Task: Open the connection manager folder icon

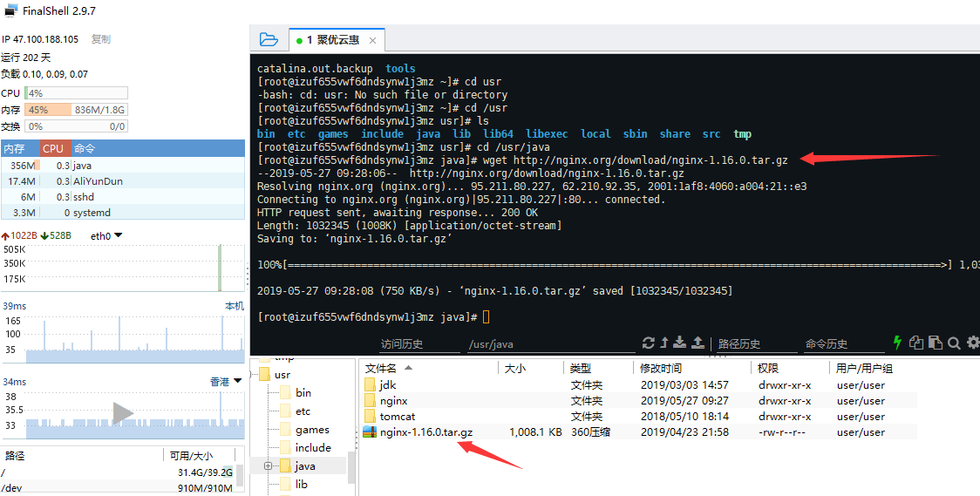Action: [x=269, y=39]
